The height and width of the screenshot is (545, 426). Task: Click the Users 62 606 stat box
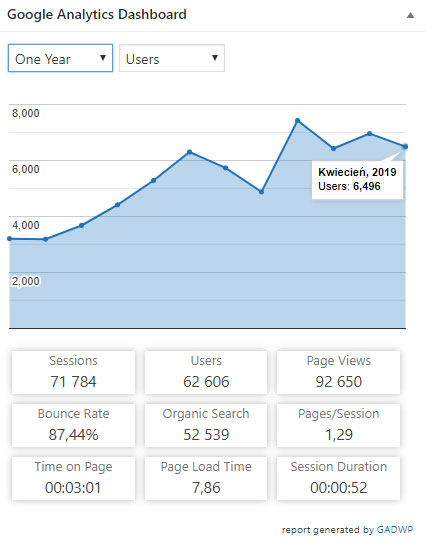206,372
